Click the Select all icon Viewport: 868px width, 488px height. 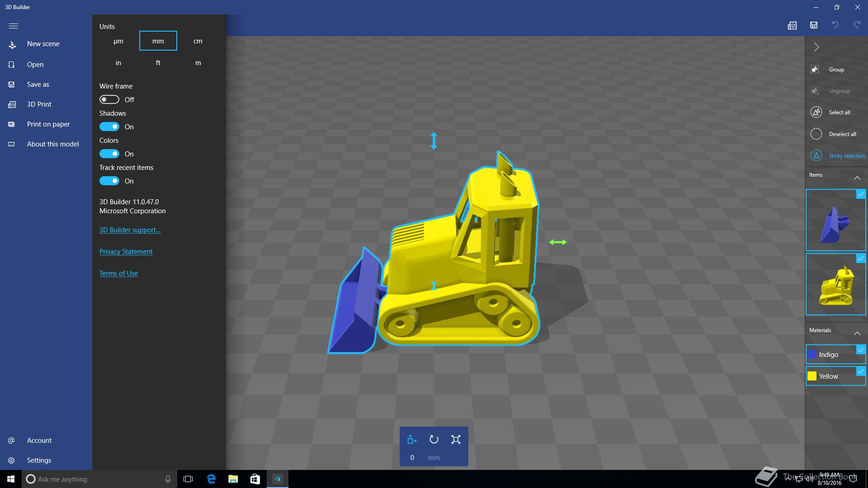tap(816, 112)
